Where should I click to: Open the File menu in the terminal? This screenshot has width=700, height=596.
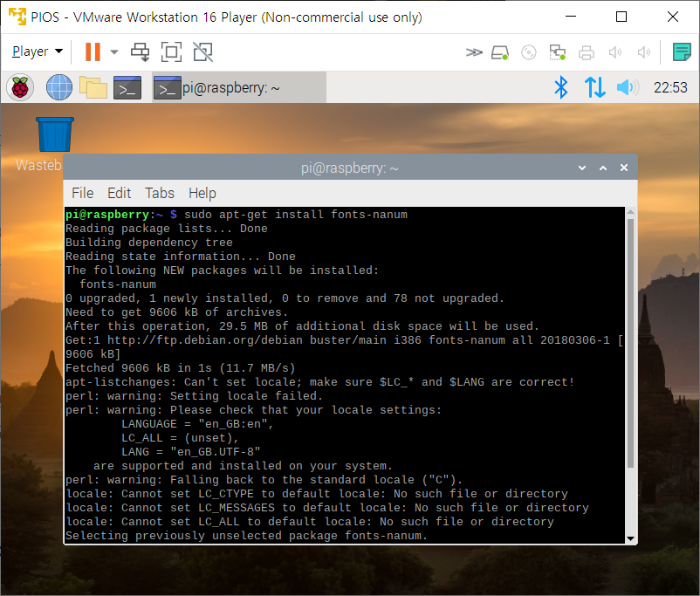click(x=82, y=193)
